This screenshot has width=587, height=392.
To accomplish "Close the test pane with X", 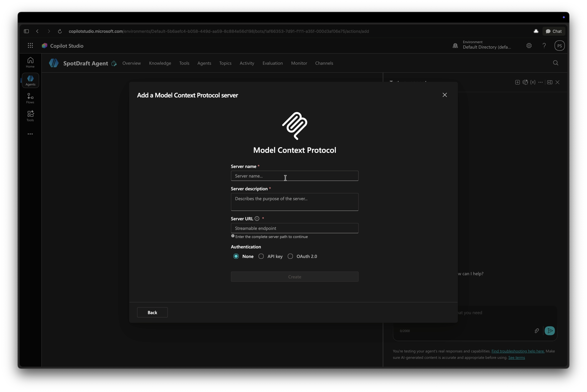I will (558, 82).
